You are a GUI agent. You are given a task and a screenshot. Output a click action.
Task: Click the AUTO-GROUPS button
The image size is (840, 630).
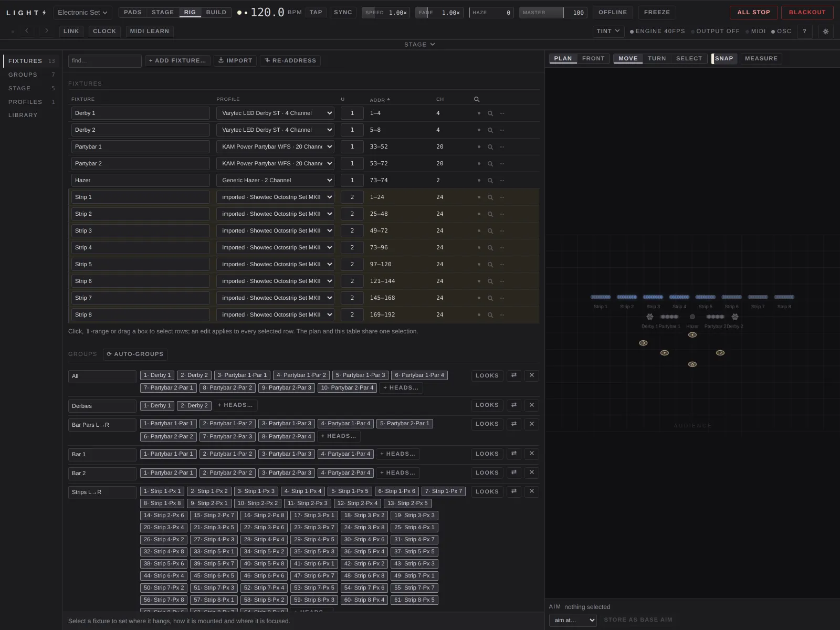click(135, 354)
